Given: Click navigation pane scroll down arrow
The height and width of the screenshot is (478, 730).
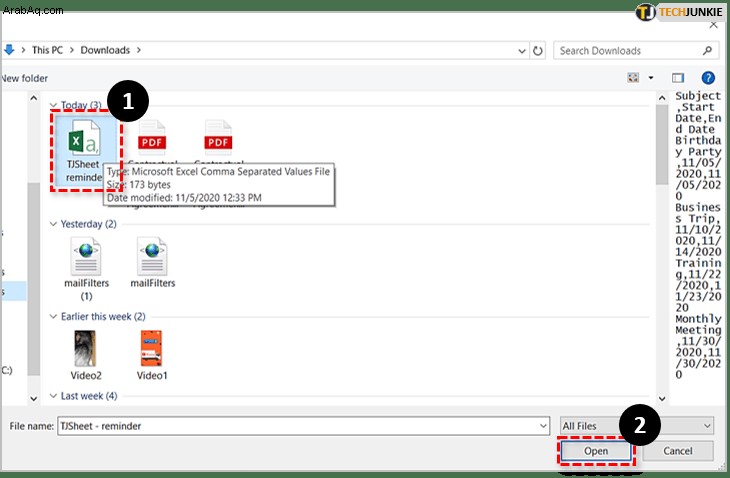Looking at the screenshot, I should pos(34,398).
